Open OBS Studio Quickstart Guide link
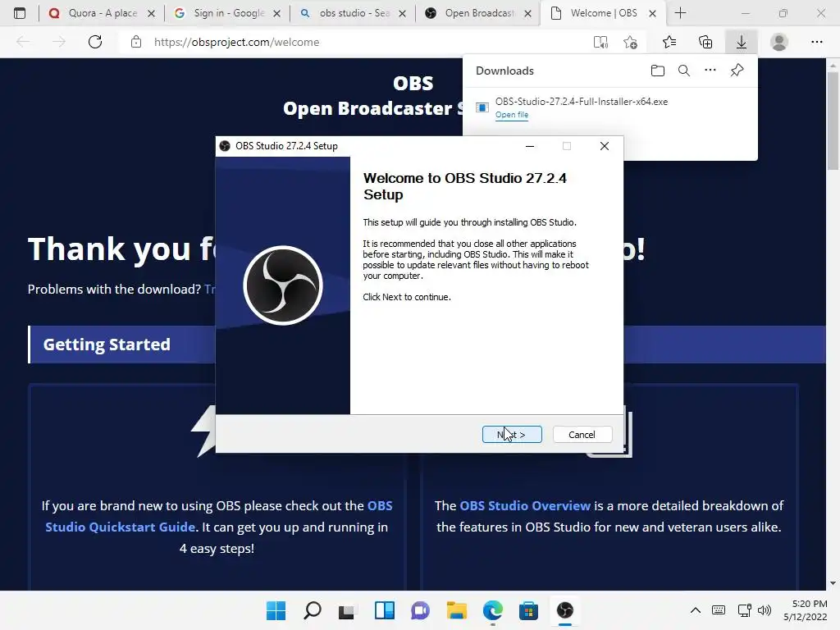The image size is (840, 630). (x=218, y=517)
